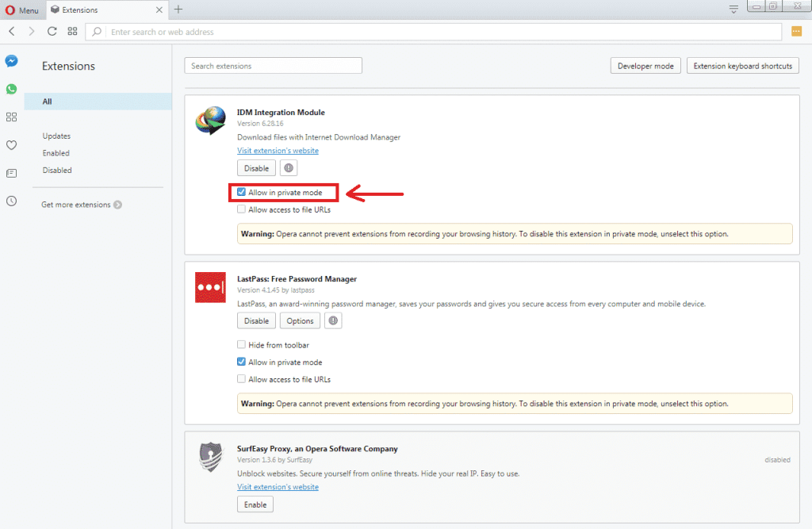812x529 pixels.
Task: Click the IDM Integration Module title
Action: coord(281,113)
